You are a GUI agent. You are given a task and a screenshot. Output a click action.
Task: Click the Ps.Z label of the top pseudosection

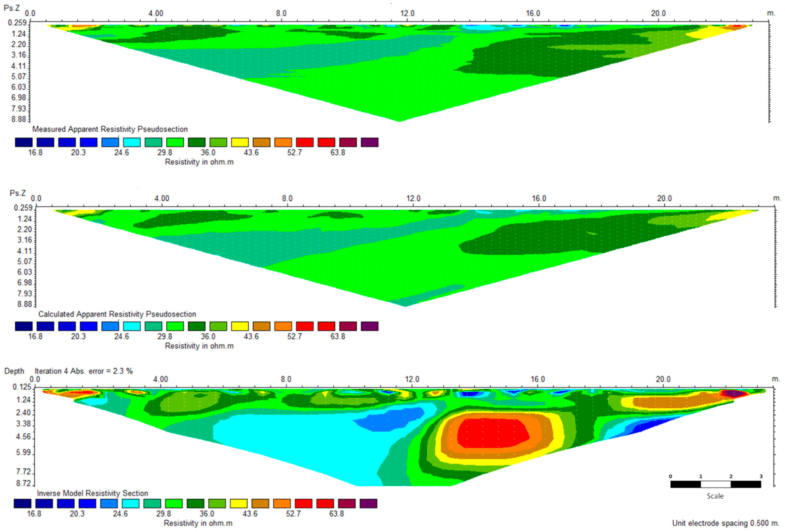[x=11, y=8]
